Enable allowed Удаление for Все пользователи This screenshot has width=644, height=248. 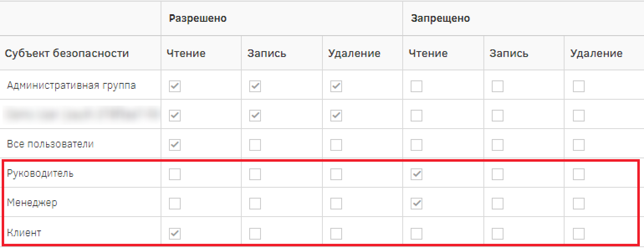(x=336, y=145)
